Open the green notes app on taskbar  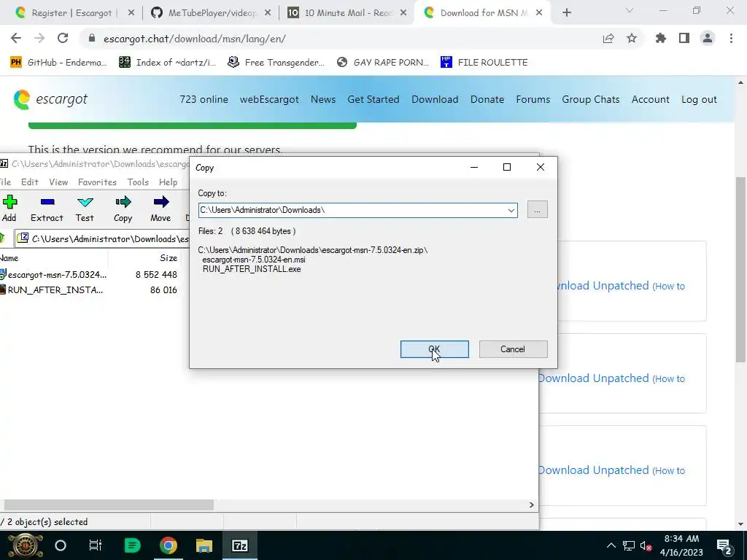click(132, 545)
